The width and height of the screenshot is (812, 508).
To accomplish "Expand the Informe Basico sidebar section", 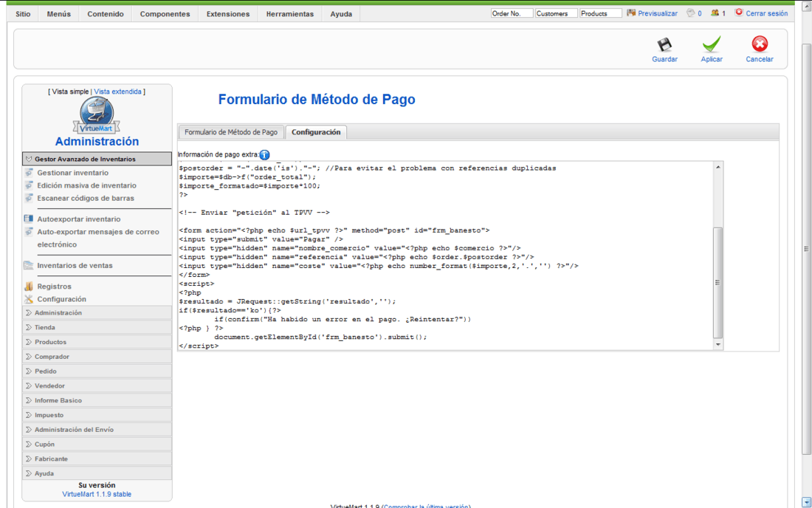I will point(97,400).
